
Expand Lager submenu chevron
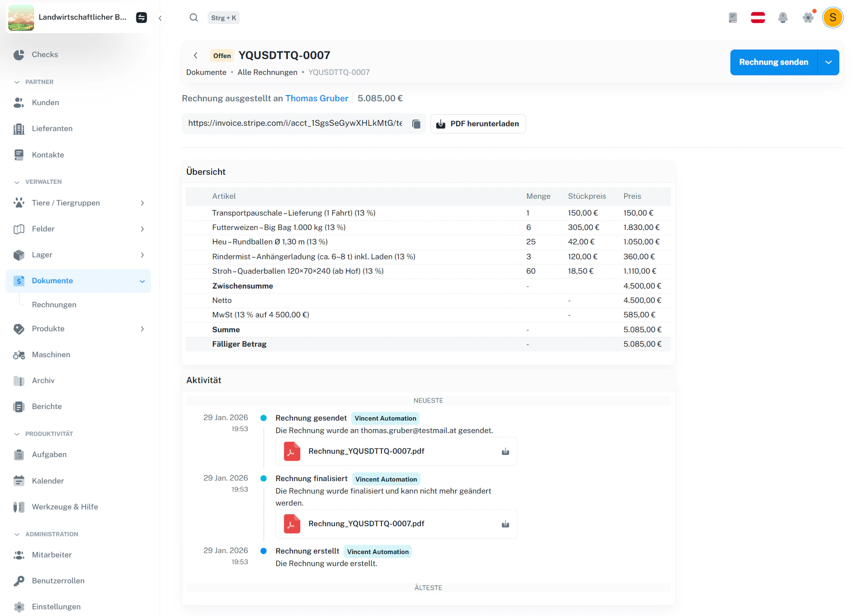click(142, 255)
